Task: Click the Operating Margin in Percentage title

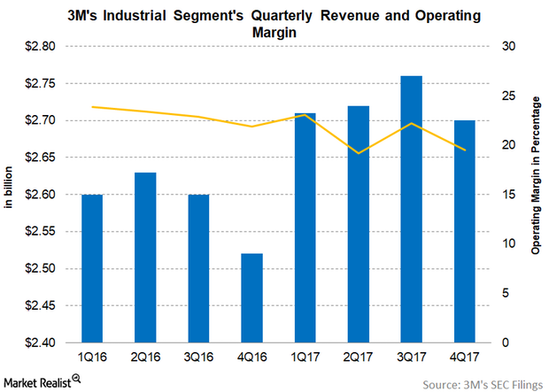Action: pyautogui.click(x=536, y=176)
